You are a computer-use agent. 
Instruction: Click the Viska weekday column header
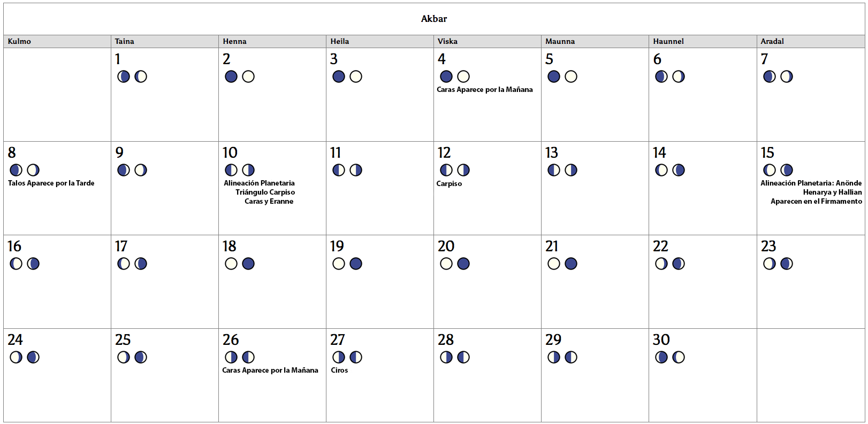click(447, 41)
